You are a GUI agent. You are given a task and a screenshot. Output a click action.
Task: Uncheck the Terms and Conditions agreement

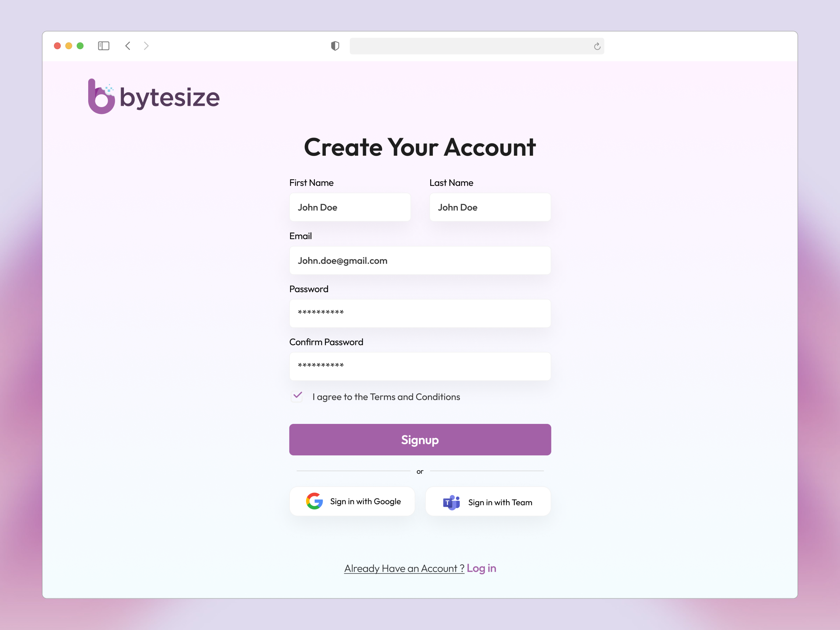pos(297,396)
